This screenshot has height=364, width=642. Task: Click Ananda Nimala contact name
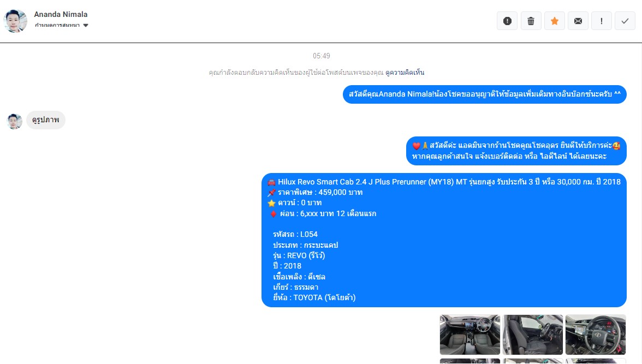(61, 14)
